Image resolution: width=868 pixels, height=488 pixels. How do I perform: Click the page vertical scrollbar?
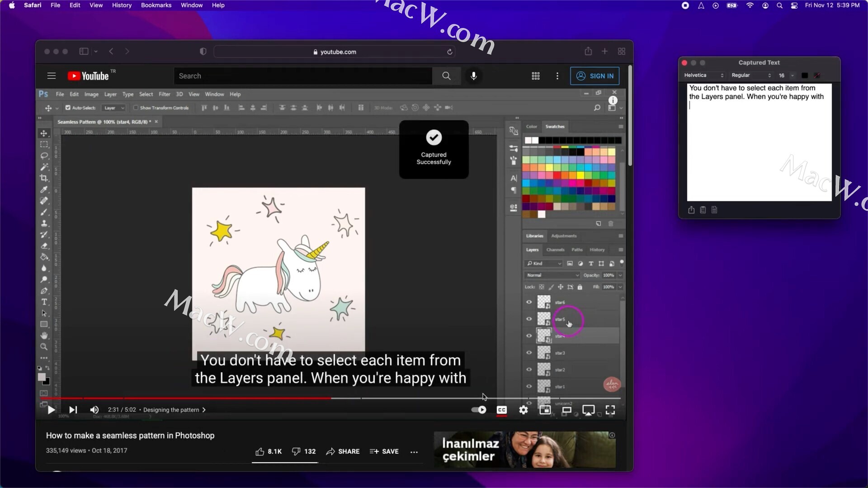coord(630,116)
